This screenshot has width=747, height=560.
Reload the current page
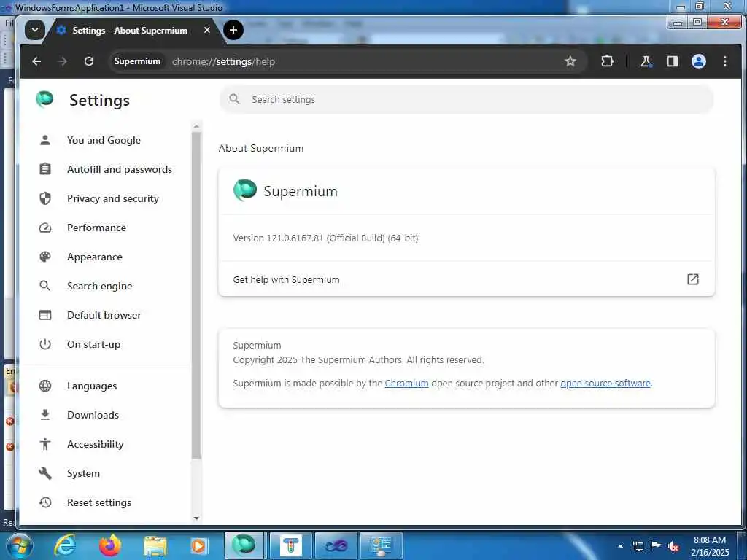pos(88,61)
